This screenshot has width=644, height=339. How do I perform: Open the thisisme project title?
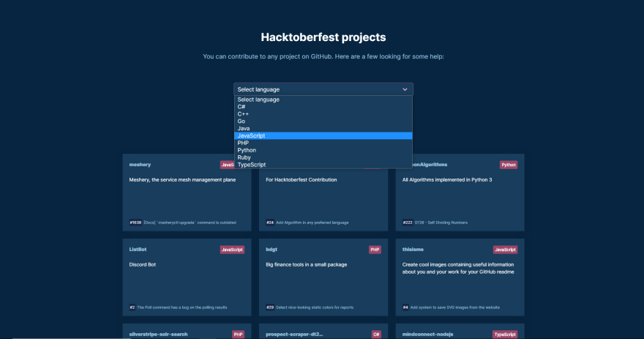413,250
